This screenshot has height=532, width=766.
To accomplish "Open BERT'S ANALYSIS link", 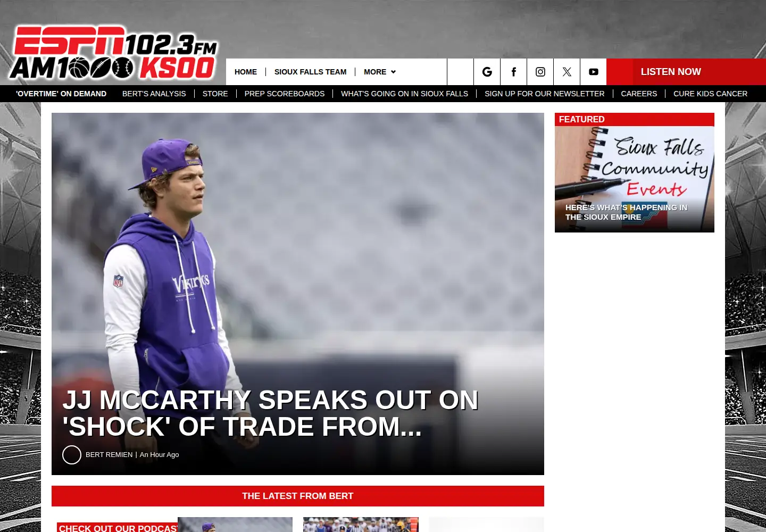I will point(154,94).
